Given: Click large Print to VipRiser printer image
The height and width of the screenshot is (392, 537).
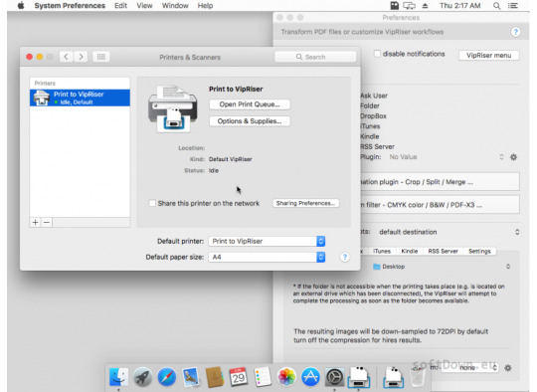Looking at the screenshot, I should (x=173, y=108).
